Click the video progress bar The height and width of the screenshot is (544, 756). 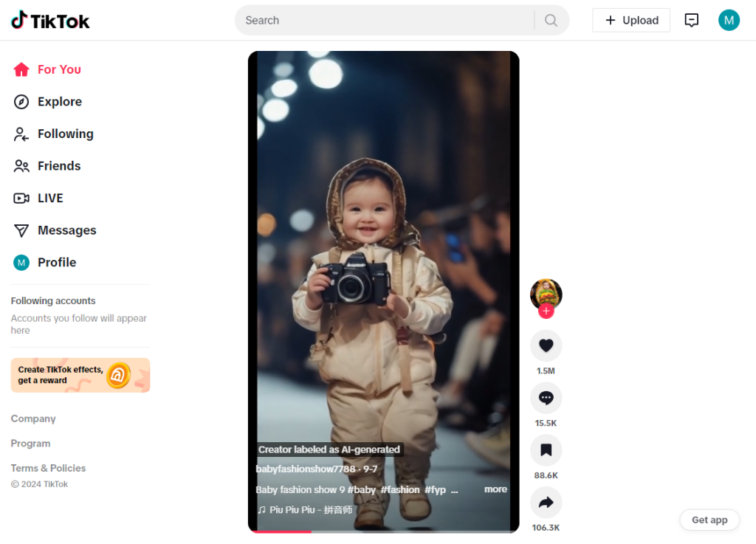pos(383,531)
